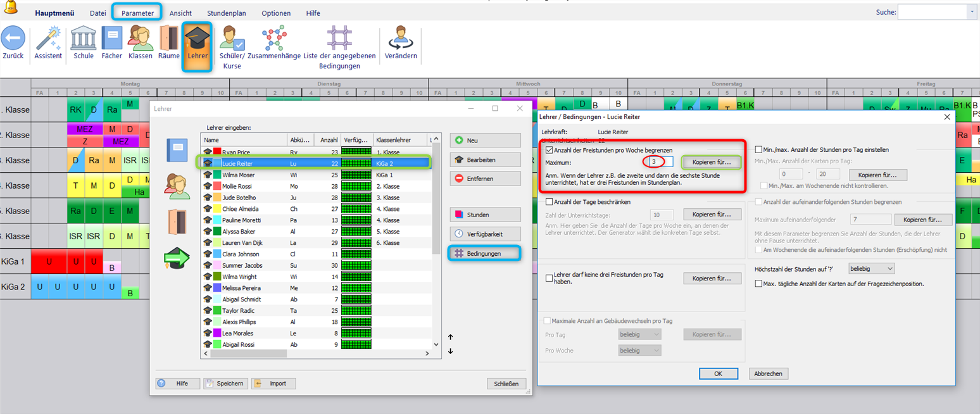Open the Stundenplan menu
980x414 pixels.
click(226, 13)
